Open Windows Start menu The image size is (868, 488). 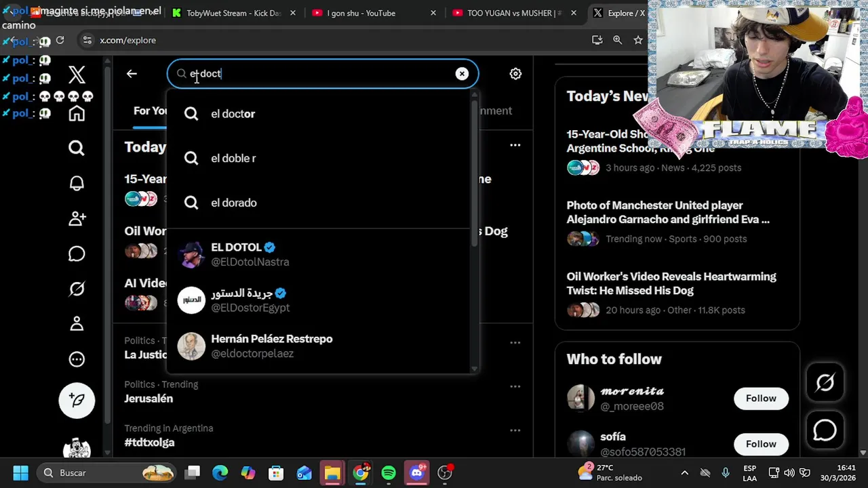pyautogui.click(x=20, y=472)
